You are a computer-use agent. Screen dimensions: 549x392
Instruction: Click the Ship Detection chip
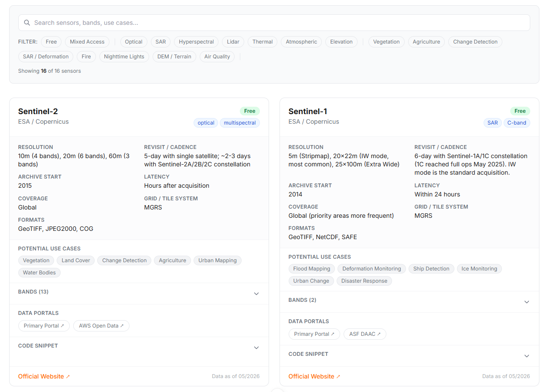coord(431,269)
